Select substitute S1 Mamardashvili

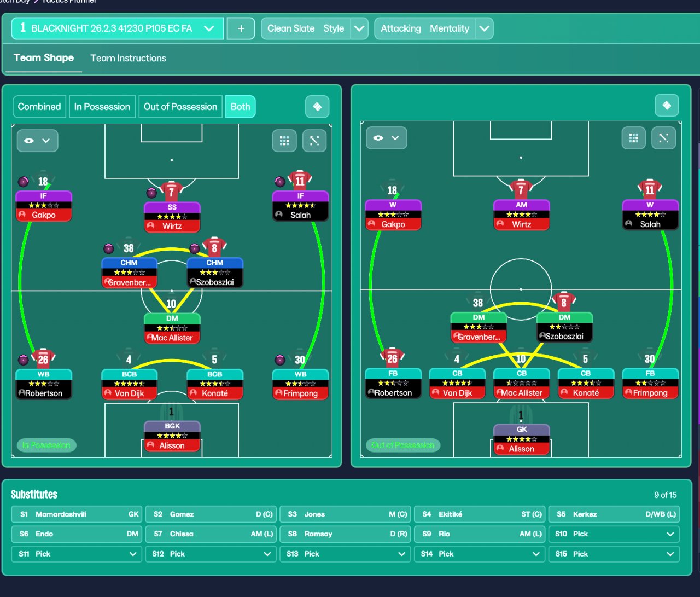click(77, 514)
